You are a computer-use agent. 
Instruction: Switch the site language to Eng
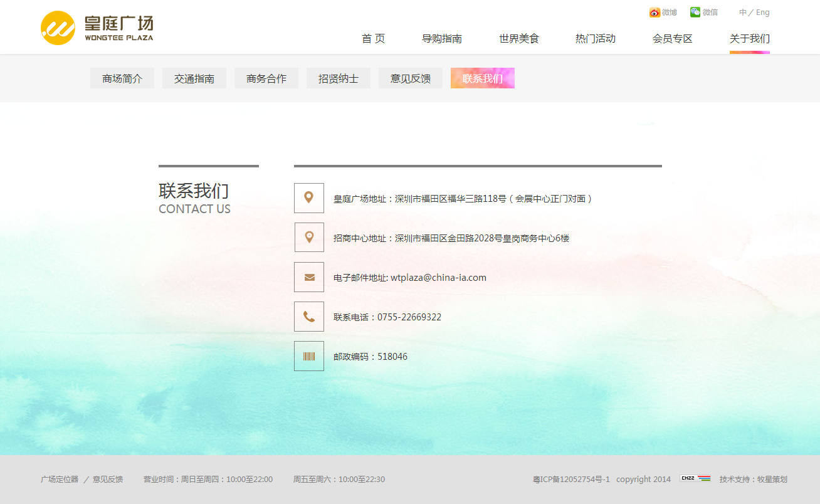(763, 12)
